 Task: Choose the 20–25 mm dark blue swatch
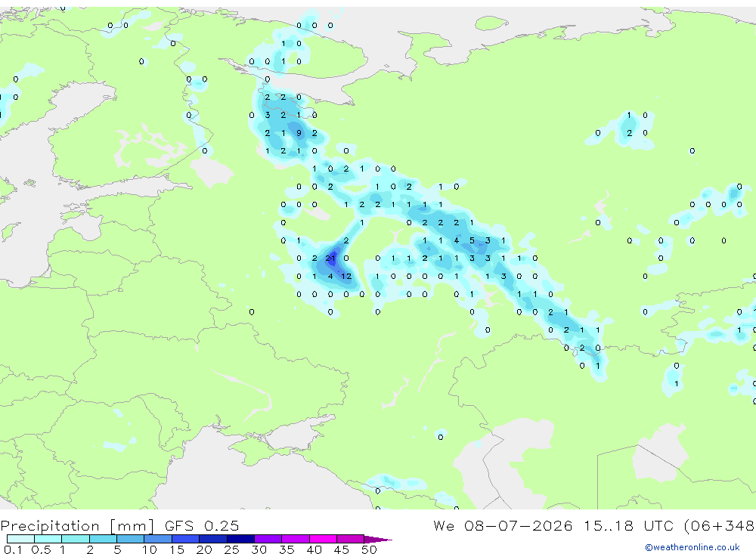[x=213, y=539]
